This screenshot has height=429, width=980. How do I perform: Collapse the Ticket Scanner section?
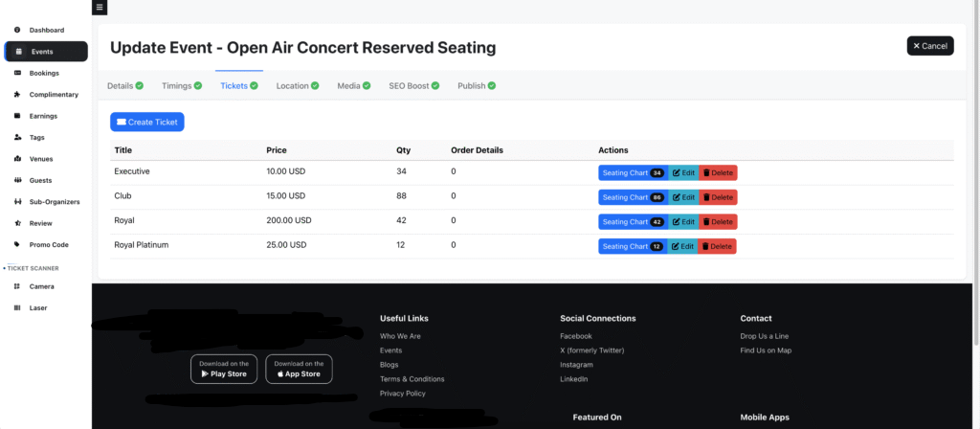[x=33, y=268]
